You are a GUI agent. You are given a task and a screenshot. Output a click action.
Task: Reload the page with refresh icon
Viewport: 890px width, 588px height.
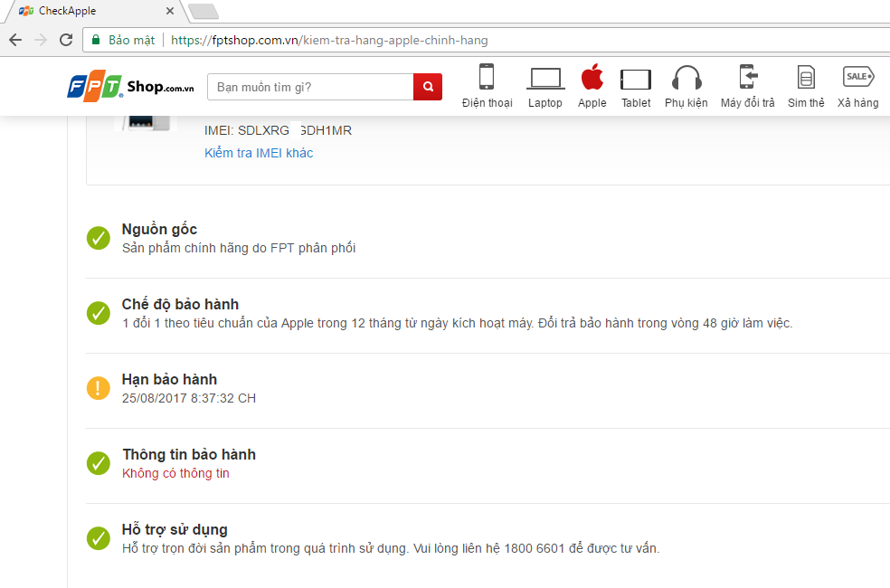point(66,40)
